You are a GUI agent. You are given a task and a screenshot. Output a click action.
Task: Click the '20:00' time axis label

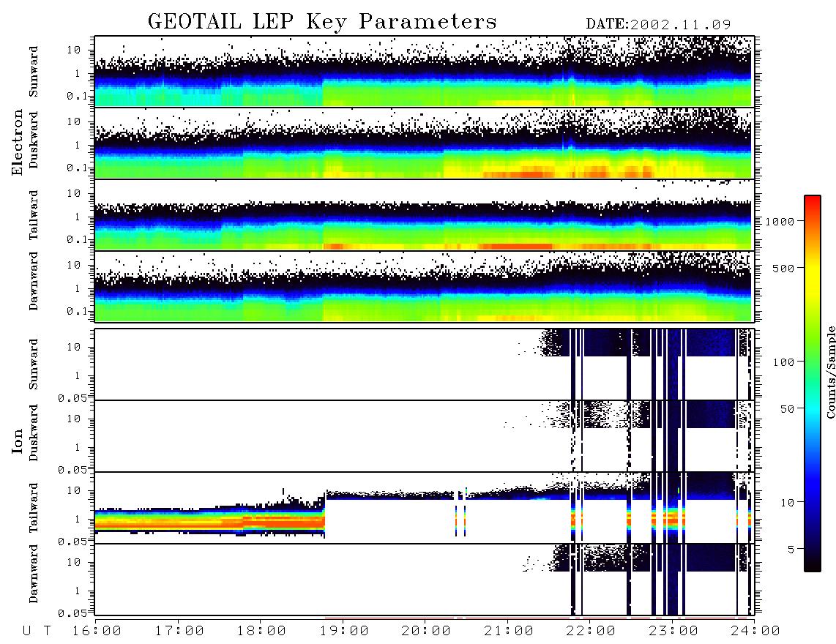426,631
